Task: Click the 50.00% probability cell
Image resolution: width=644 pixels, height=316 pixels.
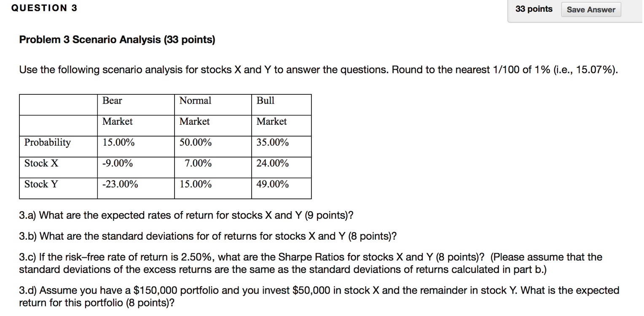Action: click(196, 142)
